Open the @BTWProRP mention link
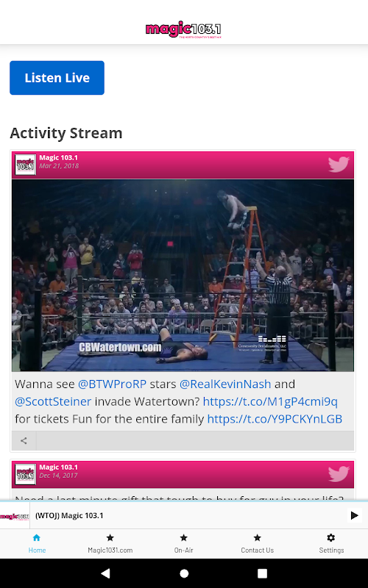368x588 pixels. tap(112, 384)
